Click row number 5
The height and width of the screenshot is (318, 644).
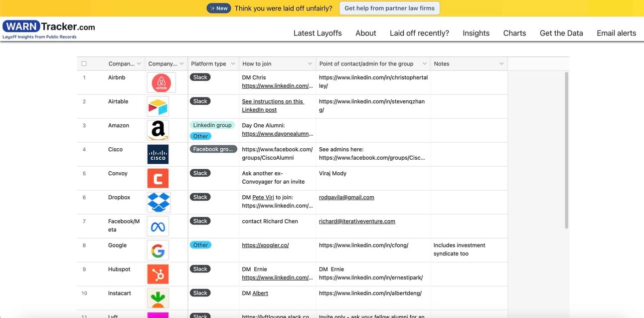pyautogui.click(x=84, y=173)
